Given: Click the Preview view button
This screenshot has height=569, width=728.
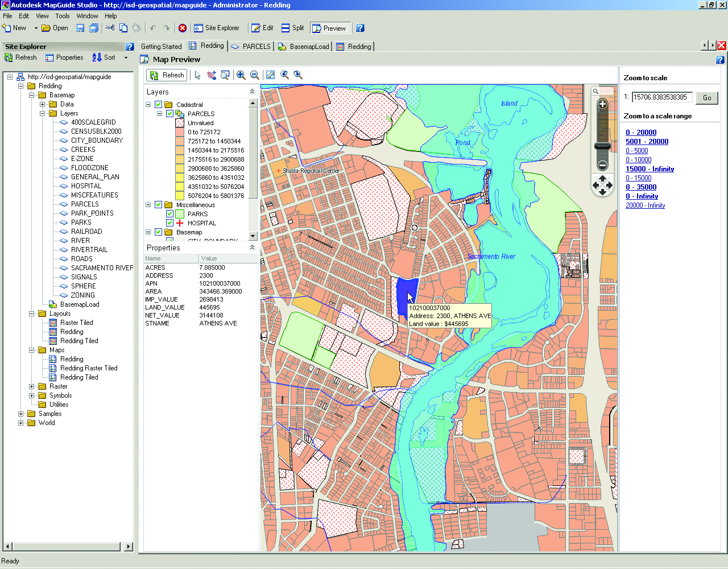Looking at the screenshot, I should pyautogui.click(x=329, y=28).
